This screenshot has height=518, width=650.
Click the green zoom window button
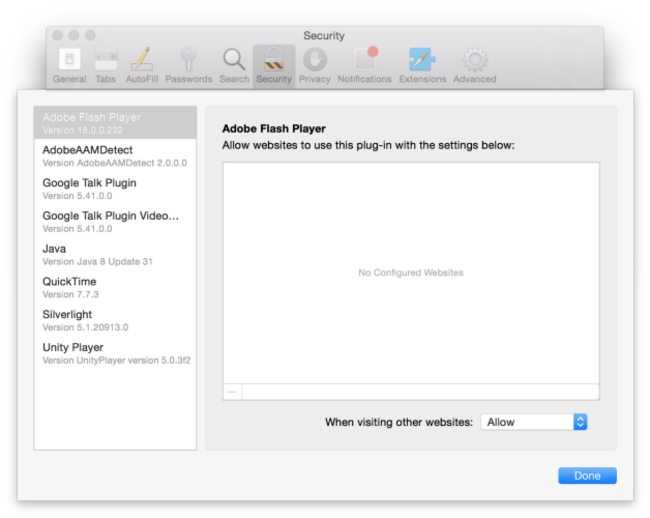pos(90,36)
